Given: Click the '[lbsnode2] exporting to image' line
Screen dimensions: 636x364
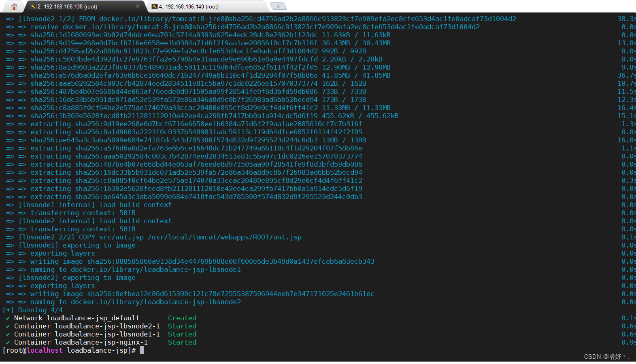Looking at the screenshot, I should point(71,277).
